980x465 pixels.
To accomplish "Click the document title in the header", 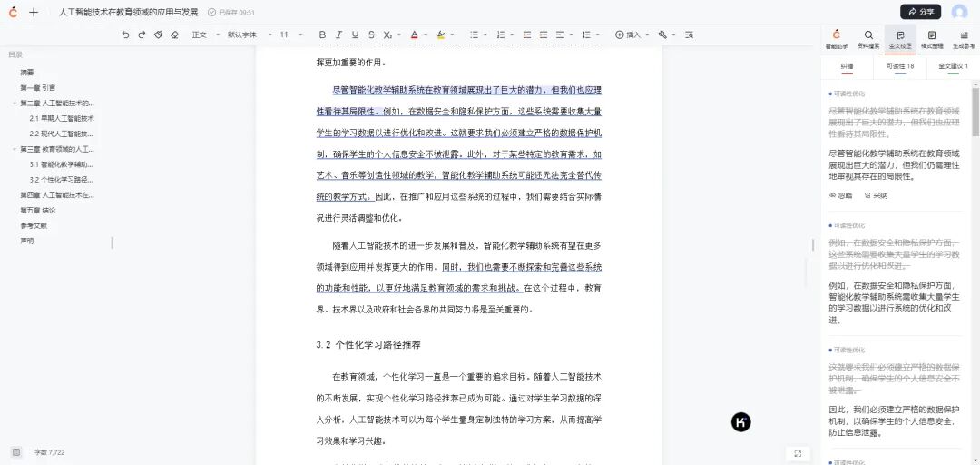I will point(128,12).
